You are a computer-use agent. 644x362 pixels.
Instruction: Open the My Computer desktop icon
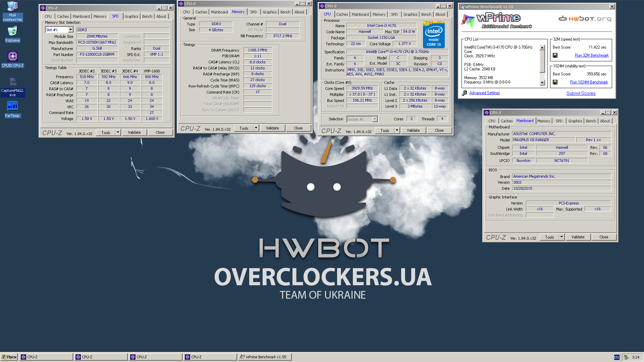click(x=12, y=11)
